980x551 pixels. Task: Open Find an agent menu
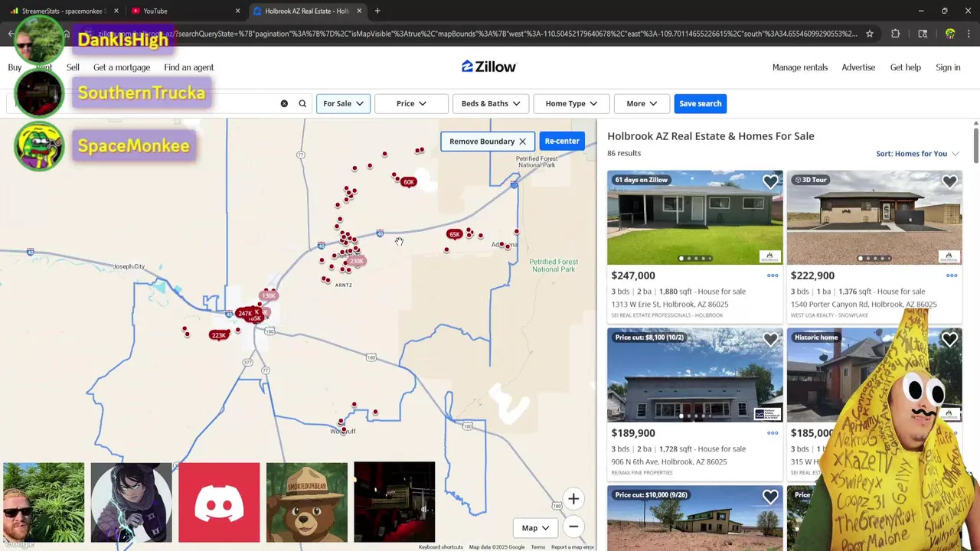(188, 67)
